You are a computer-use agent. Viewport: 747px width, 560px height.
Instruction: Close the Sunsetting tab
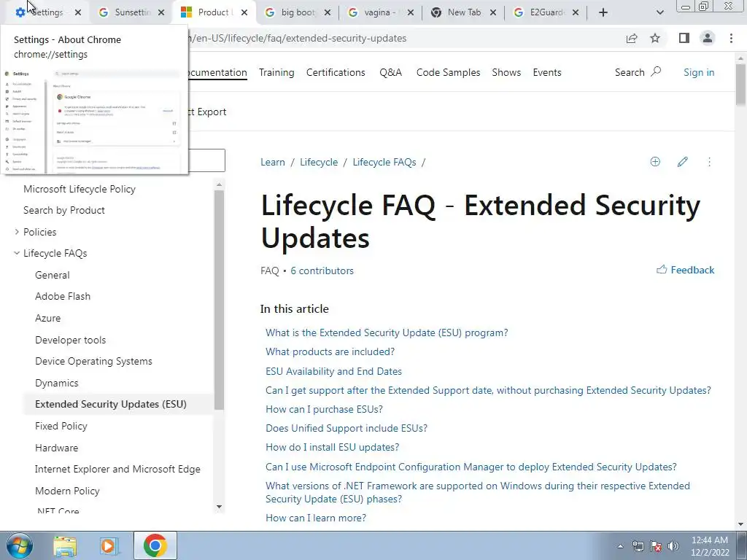(x=161, y=12)
